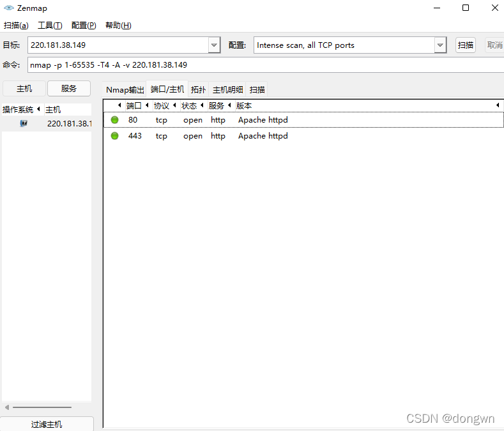The width and height of the screenshot is (504, 431).
Task: Switch to the 扫描 results tab
Action: 257,89
